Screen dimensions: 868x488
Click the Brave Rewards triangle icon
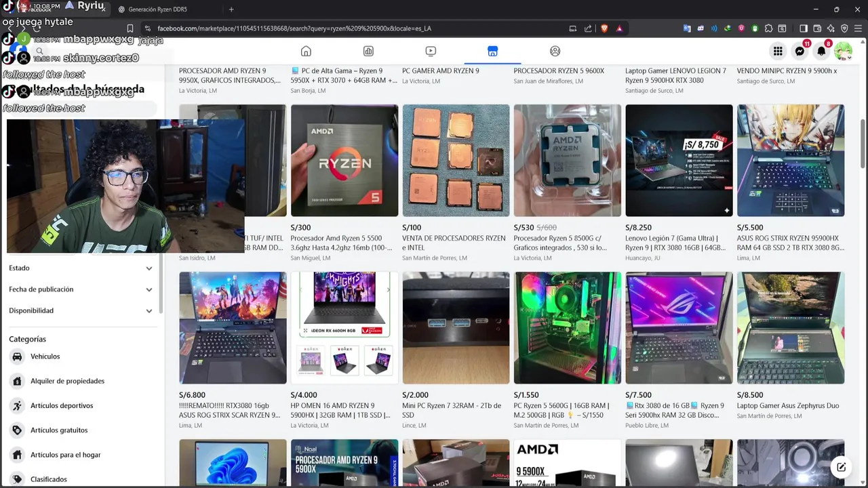pos(620,28)
